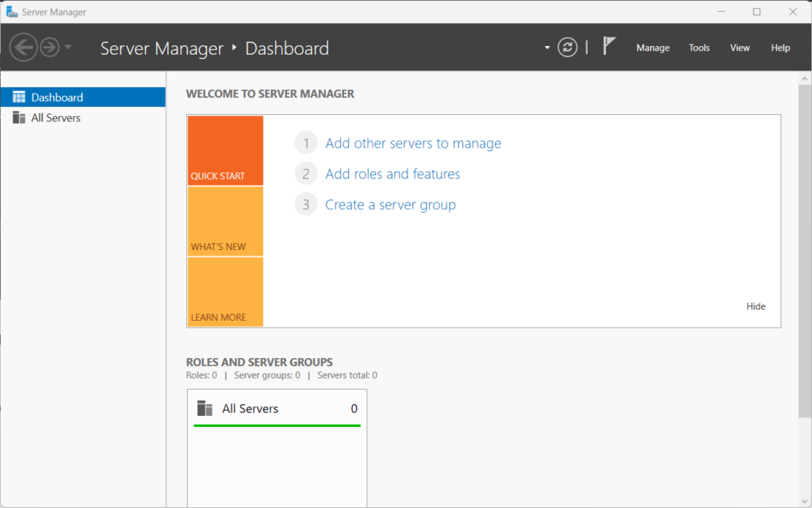Click the Dashboard grid icon in sidebar

click(19, 98)
